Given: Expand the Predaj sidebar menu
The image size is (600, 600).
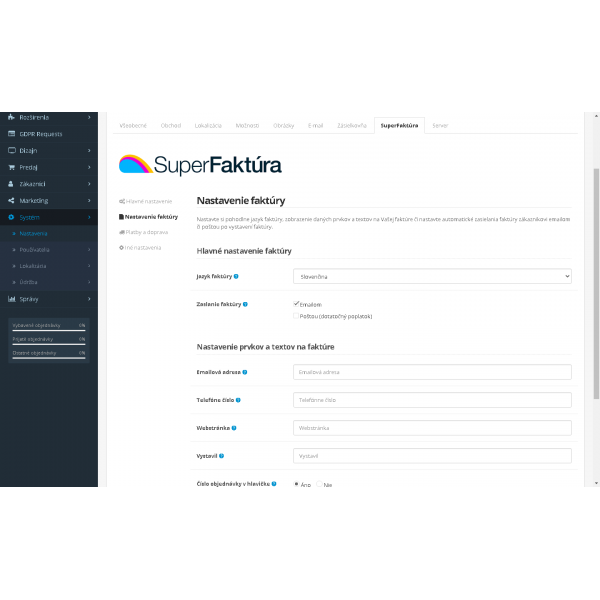Looking at the screenshot, I should coord(89,167).
